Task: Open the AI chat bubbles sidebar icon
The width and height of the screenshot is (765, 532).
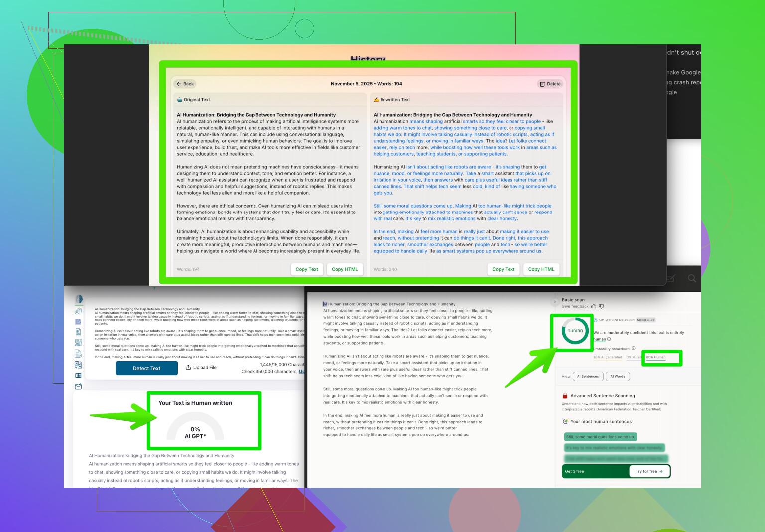Action: coord(78,311)
